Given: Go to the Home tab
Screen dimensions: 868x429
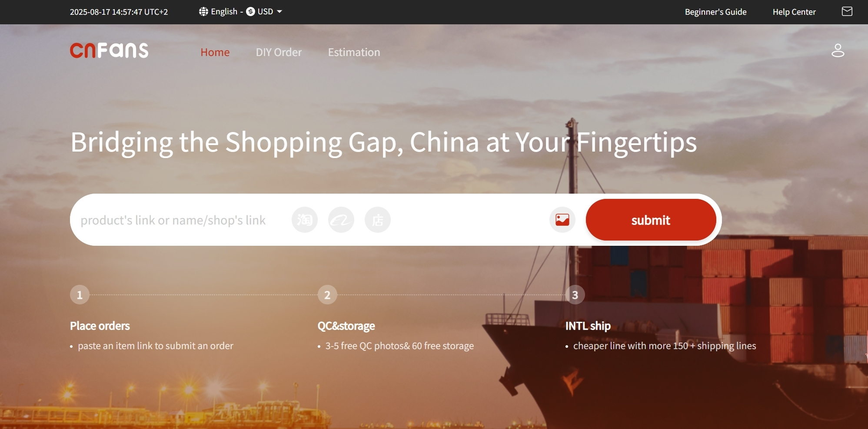Looking at the screenshot, I should pyautogui.click(x=215, y=52).
